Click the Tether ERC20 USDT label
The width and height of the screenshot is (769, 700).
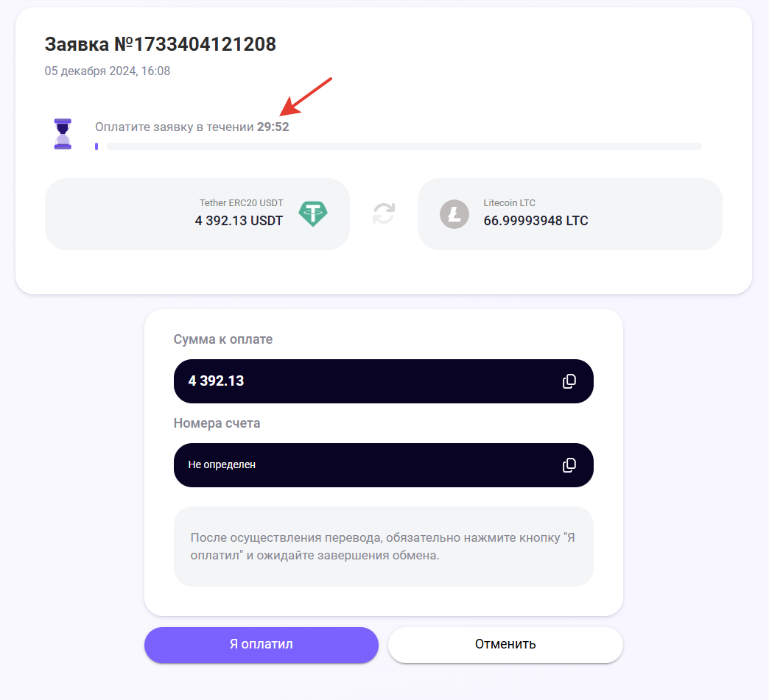(x=241, y=203)
